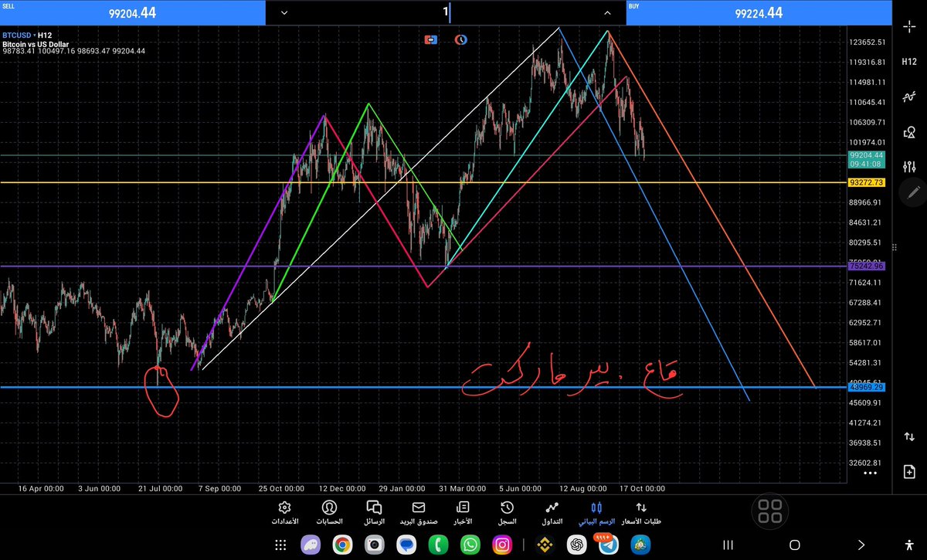Launch Chrome from the taskbar
This screenshot has height=560, width=927.
pyautogui.click(x=342, y=545)
